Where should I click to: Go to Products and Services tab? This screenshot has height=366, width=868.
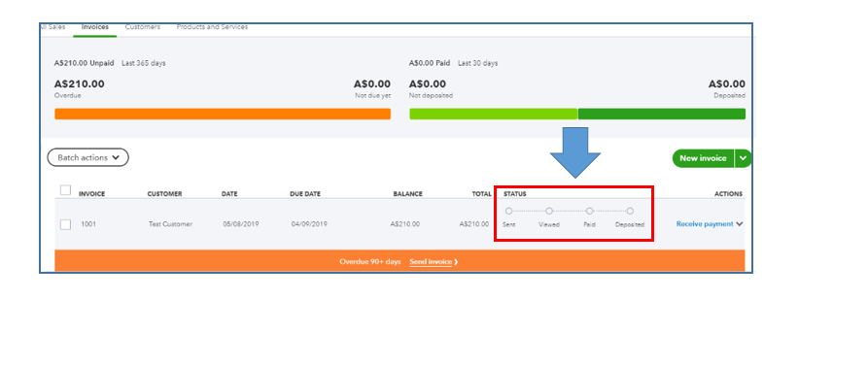(x=212, y=27)
